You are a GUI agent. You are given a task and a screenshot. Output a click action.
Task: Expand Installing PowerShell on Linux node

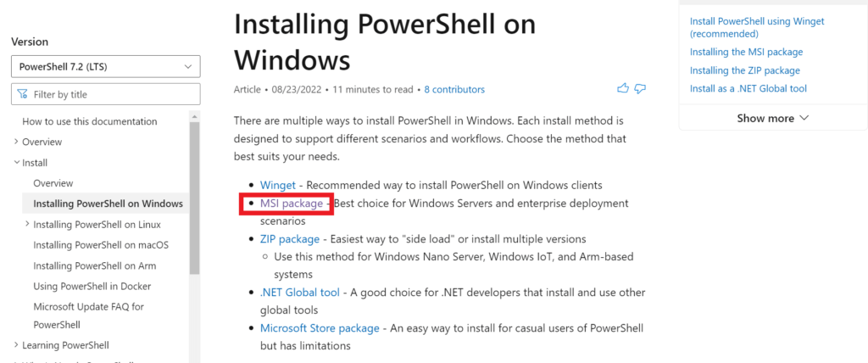coord(27,225)
